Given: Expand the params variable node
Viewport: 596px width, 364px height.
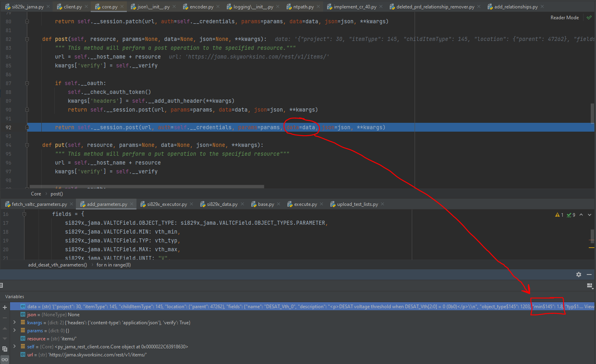Looking at the screenshot, I should [15, 330].
